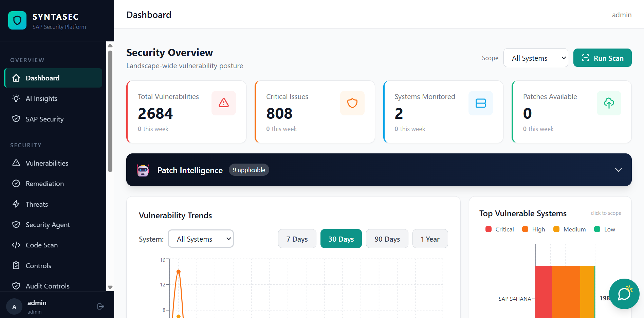The height and width of the screenshot is (318, 644).
Task: Click the Code Scan brackets icon
Action: point(16,245)
